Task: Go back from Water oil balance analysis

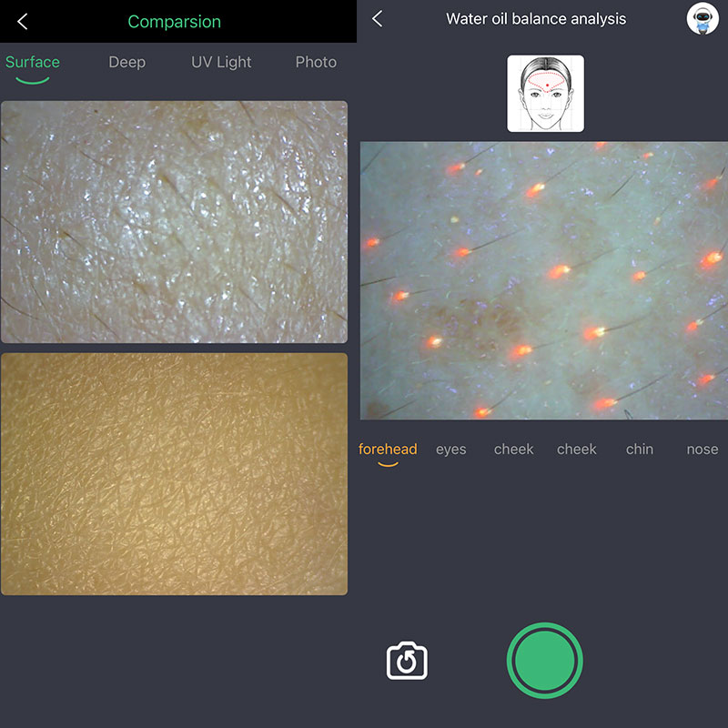Action: click(378, 19)
